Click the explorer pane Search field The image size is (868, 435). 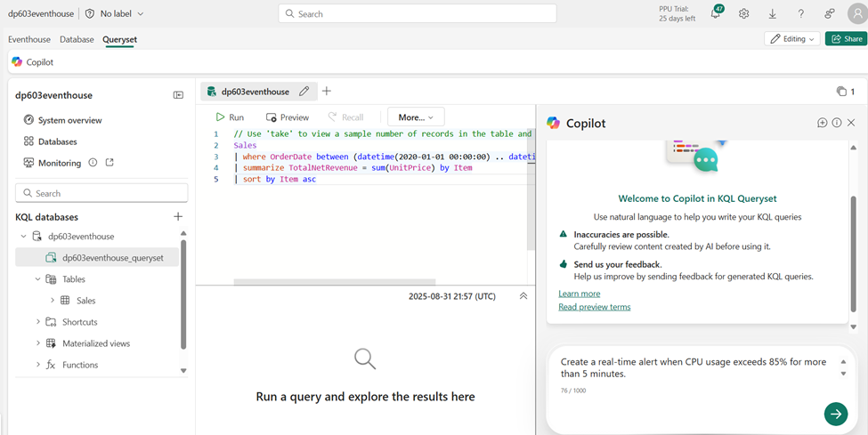tap(101, 193)
